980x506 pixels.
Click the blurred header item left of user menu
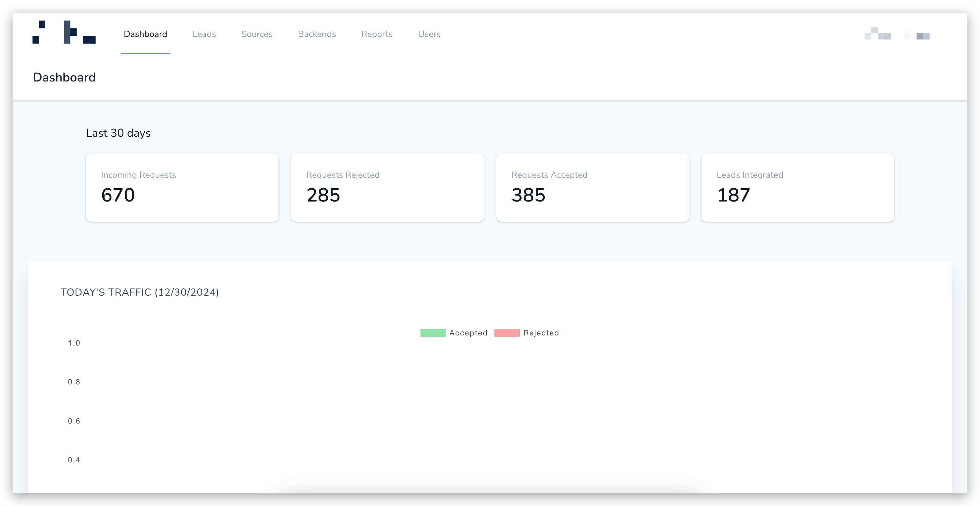coord(877,33)
